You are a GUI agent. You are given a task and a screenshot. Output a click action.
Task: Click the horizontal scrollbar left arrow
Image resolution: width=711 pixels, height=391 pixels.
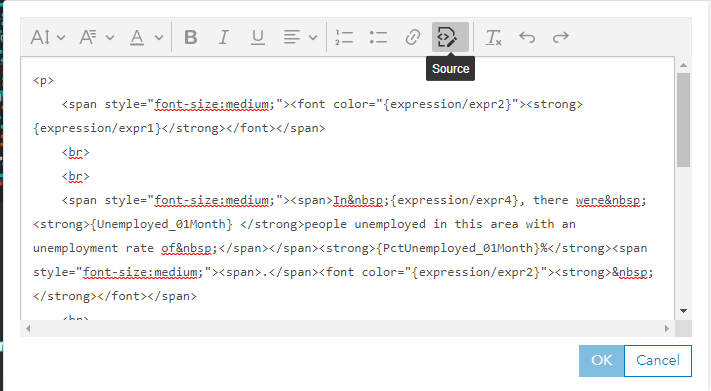coord(28,328)
